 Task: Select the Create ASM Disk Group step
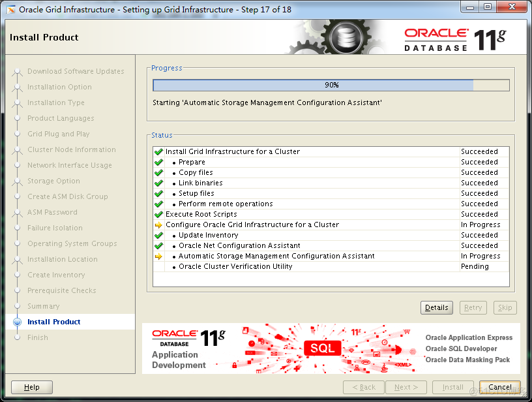pyautogui.click(x=68, y=196)
